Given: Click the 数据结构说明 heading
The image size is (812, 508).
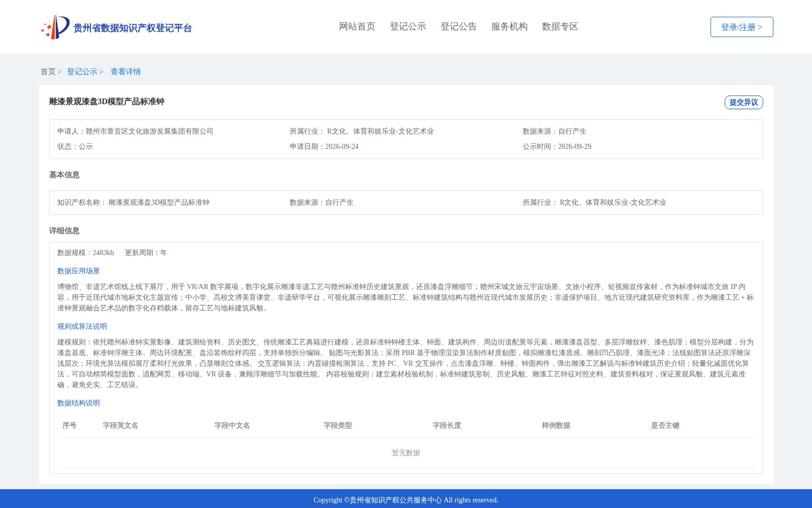Looking at the screenshot, I should tap(79, 403).
